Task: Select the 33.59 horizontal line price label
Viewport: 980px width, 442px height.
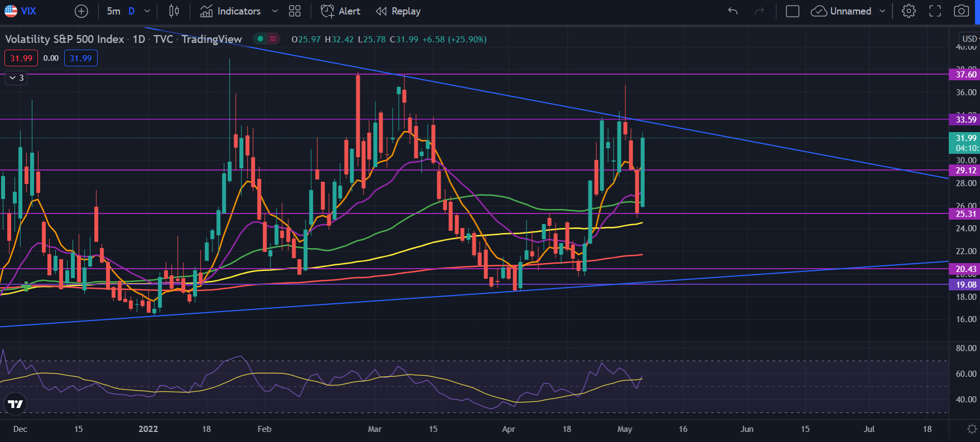Action: point(964,119)
